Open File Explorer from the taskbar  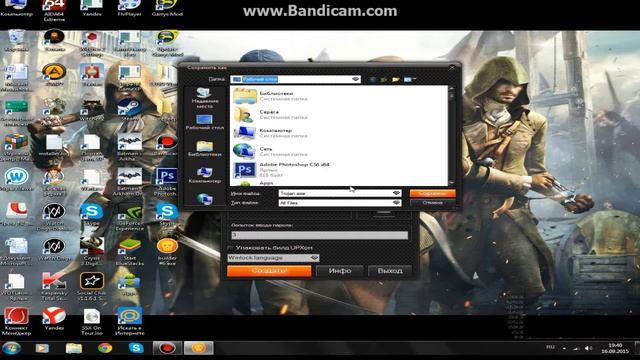pyautogui.click(x=73, y=348)
